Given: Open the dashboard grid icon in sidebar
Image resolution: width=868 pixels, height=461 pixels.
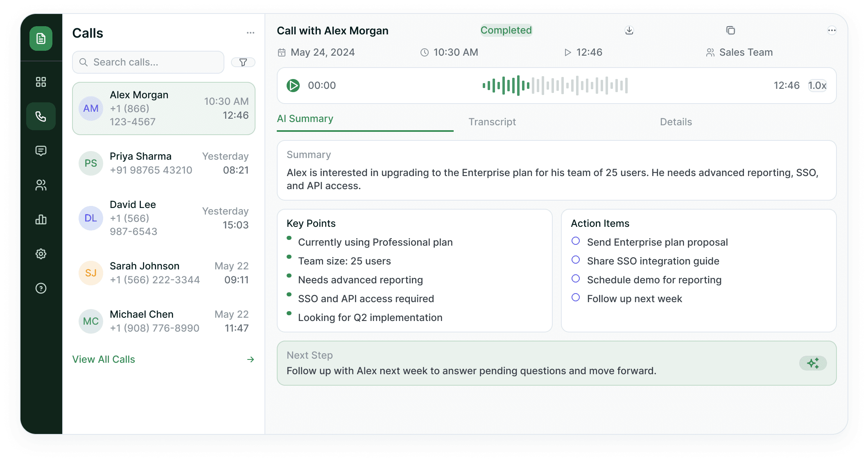Looking at the screenshot, I should pos(41,82).
